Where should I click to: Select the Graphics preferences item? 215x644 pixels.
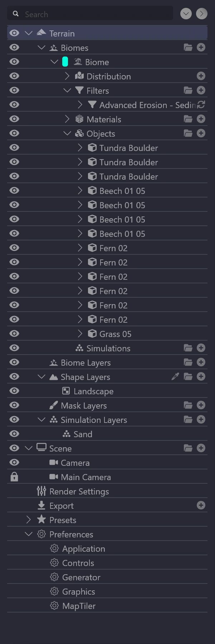78,591
